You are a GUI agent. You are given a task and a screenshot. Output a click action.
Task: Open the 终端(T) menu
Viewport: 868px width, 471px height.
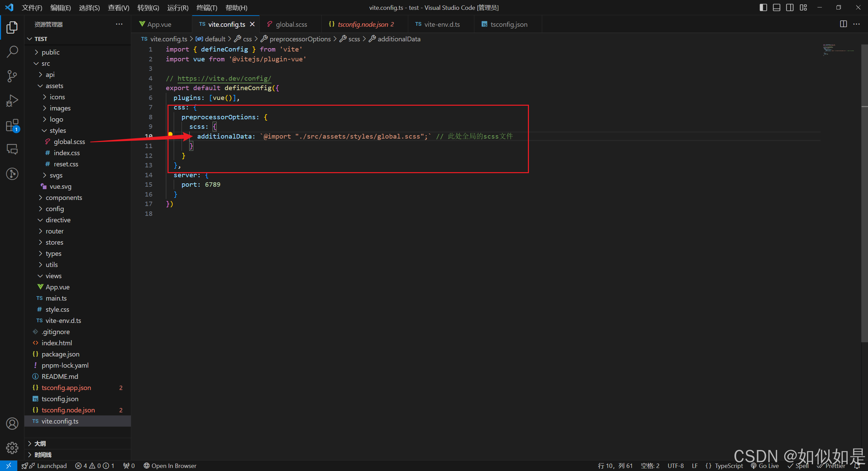pyautogui.click(x=206, y=7)
